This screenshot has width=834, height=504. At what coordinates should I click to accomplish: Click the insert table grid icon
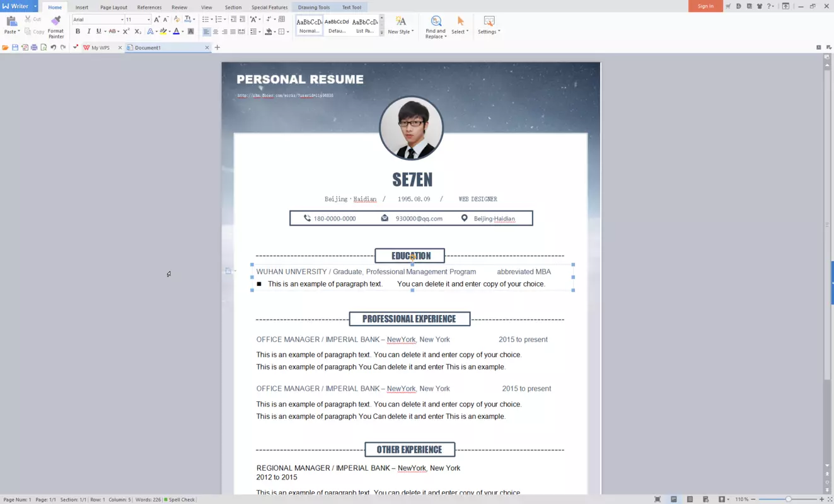click(282, 20)
